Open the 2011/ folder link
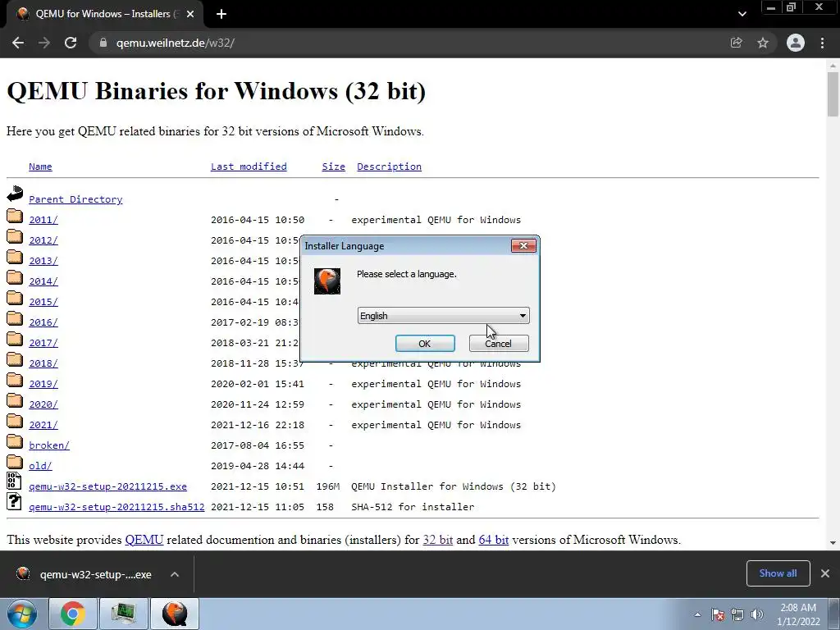The image size is (840, 630). [43, 220]
